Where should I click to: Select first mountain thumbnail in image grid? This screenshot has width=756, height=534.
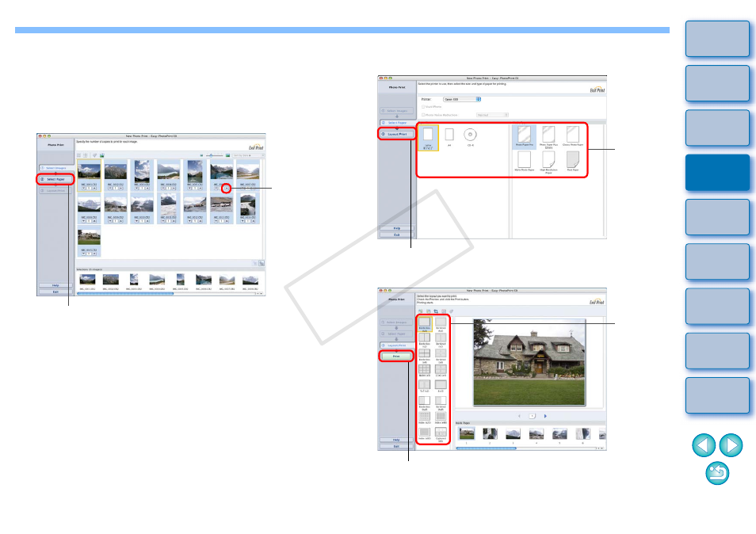[89, 172]
